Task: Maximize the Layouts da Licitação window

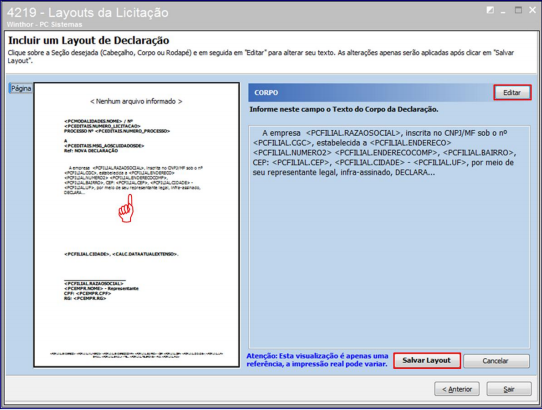Action: (518, 10)
